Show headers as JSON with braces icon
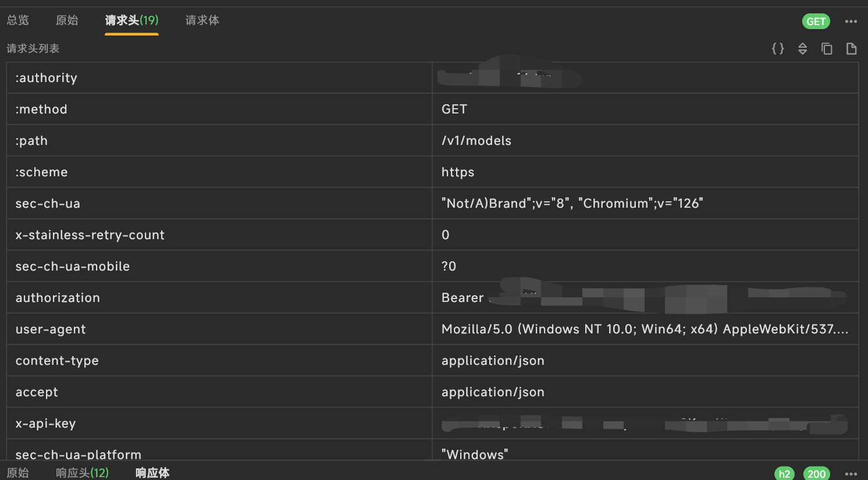The width and height of the screenshot is (868, 480). click(x=778, y=49)
